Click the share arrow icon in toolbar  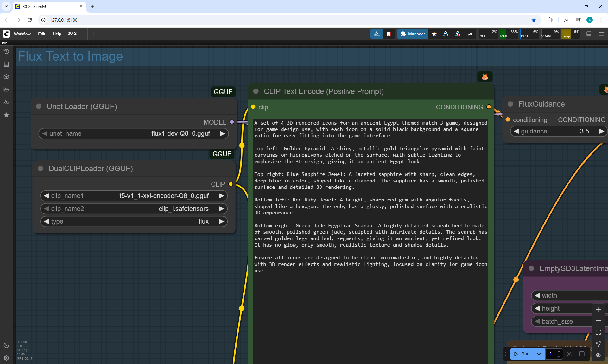[470, 34]
